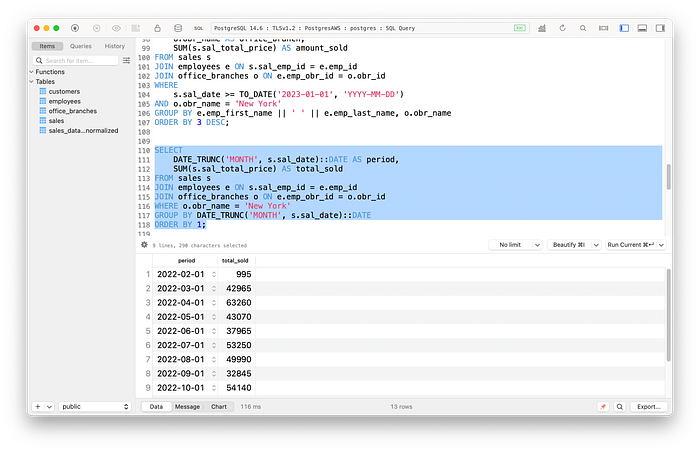The image size is (700, 452).
Task: Collapse the Tables group
Action: [32, 81]
